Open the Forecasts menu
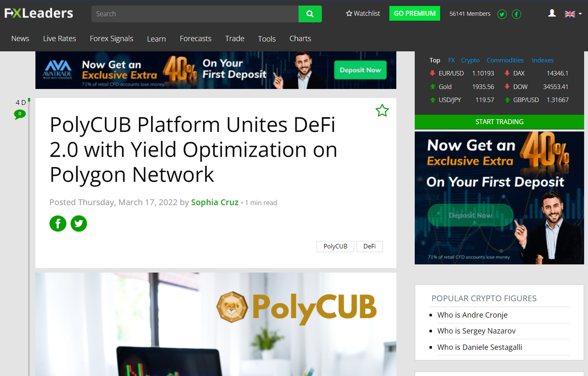 point(196,39)
